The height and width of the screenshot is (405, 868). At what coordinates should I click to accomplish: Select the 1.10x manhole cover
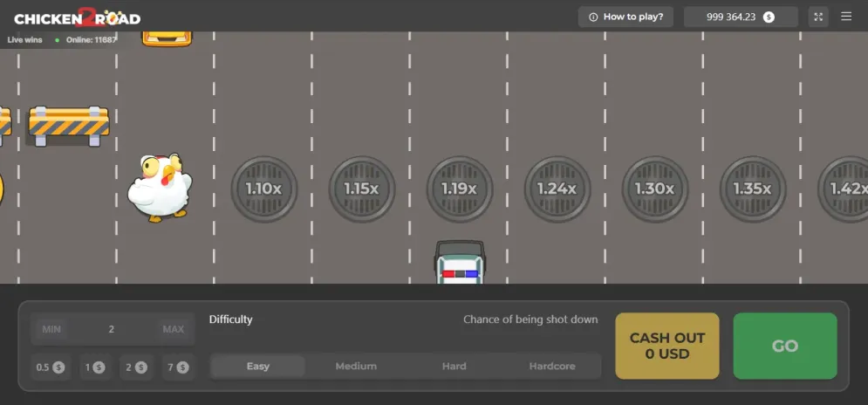click(x=264, y=189)
